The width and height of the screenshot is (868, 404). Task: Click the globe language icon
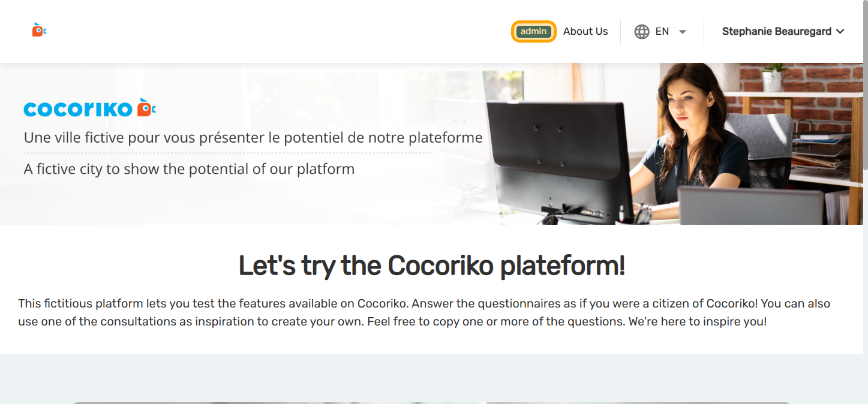click(642, 32)
